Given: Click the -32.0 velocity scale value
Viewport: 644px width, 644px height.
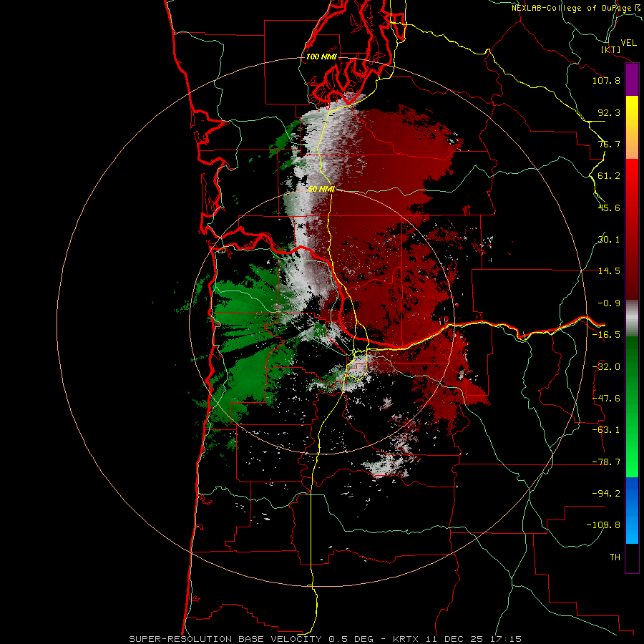Looking at the screenshot, I should click(606, 367).
